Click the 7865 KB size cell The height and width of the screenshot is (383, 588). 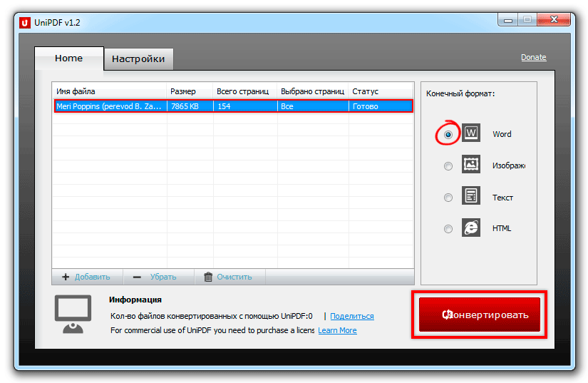click(190, 106)
